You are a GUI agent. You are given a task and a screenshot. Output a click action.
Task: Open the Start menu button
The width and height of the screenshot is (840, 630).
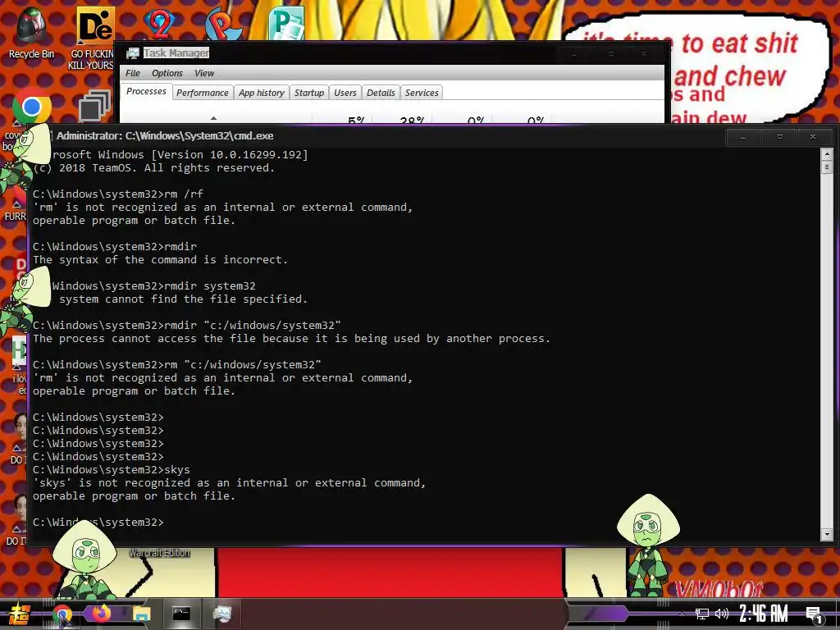pyautogui.click(x=18, y=614)
